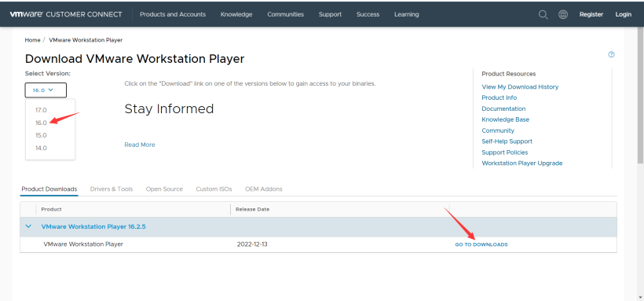
Task: Click the Read More link
Action: click(x=140, y=145)
